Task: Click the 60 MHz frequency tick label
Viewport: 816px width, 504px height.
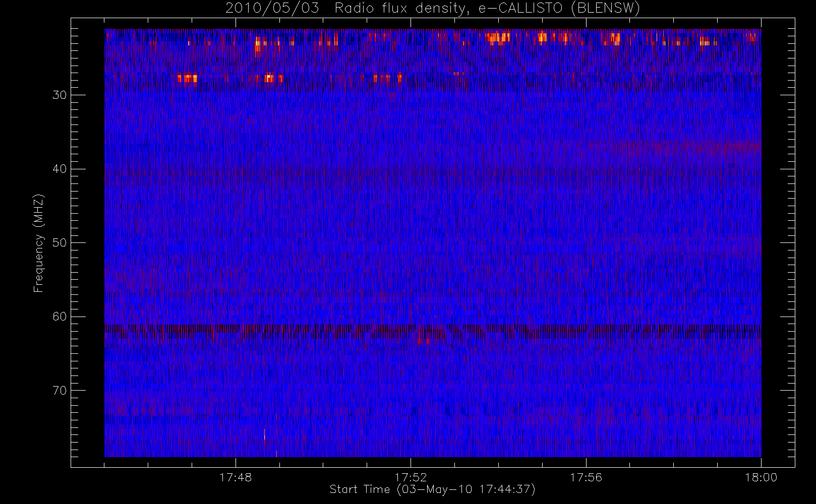Action: [x=60, y=317]
